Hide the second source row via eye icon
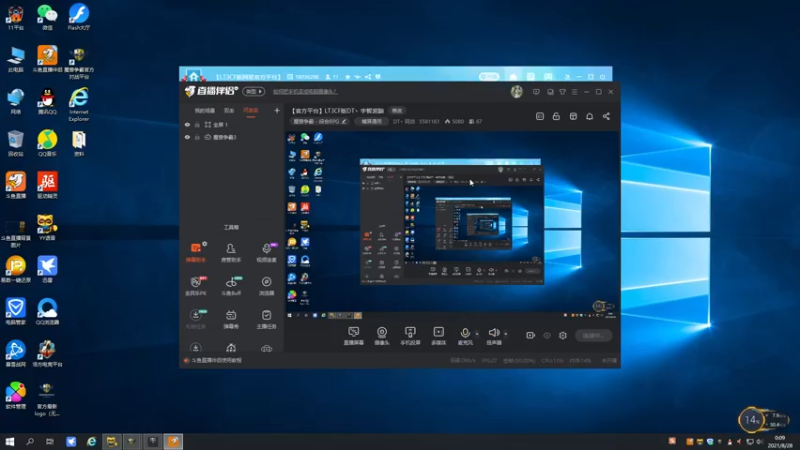This screenshot has height=450, width=800. 187,137
